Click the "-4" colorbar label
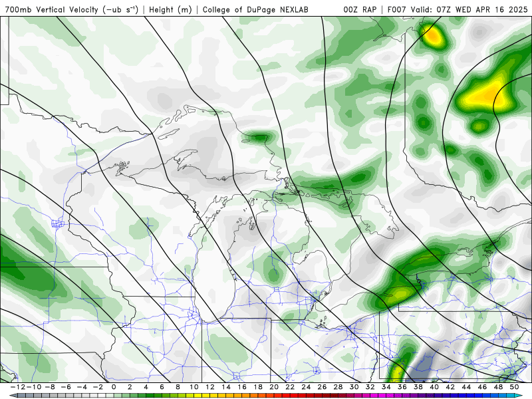 (82, 387)
